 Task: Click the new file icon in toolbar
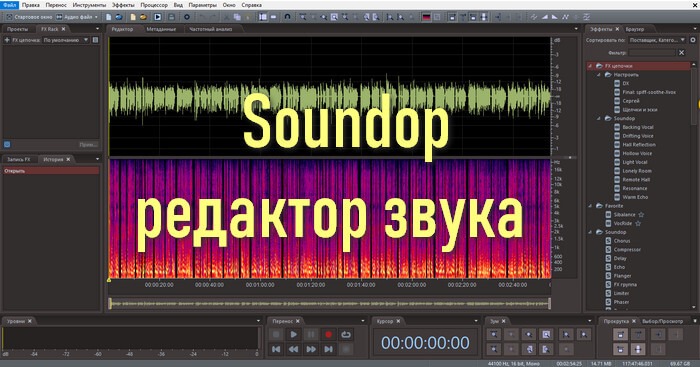click(x=108, y=17)
